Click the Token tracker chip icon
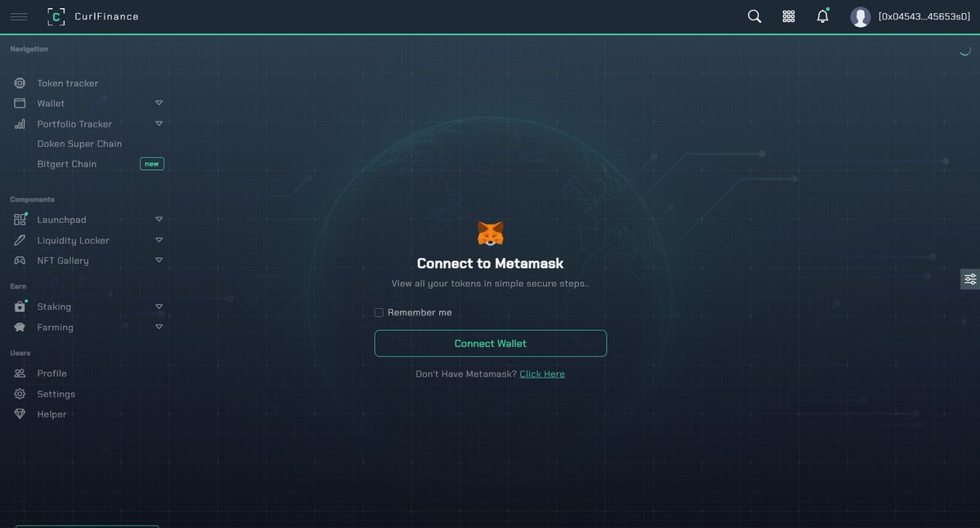The height and width of the screenshot is (528, 980). point(20,83)
